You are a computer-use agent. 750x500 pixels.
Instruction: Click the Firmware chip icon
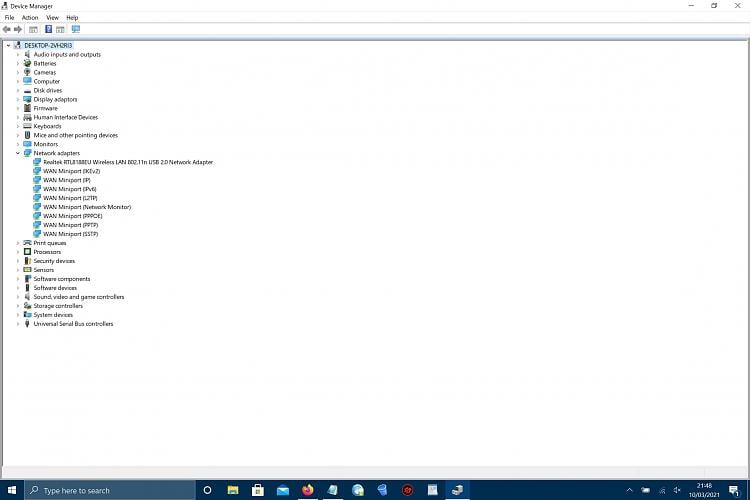(27, 108)
